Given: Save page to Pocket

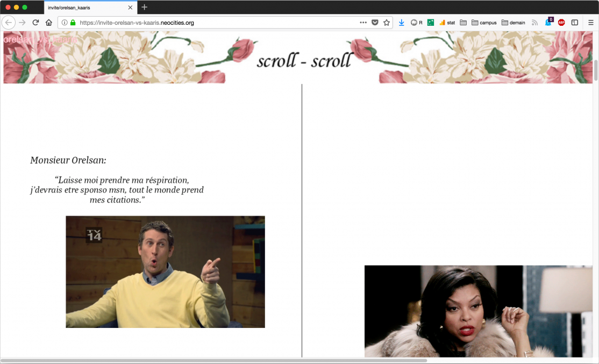Looking at the screenshot, I should click(x=375, y=23).
